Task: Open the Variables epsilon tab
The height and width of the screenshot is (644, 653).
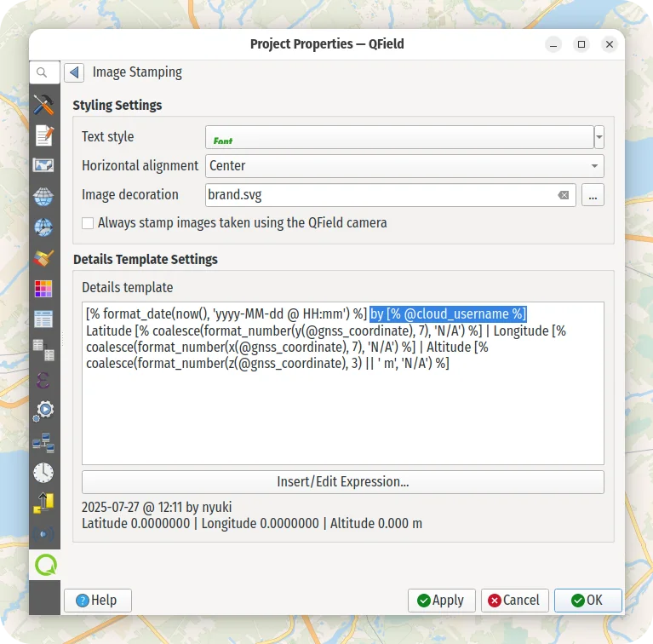Action: click(x=43, y=380)
